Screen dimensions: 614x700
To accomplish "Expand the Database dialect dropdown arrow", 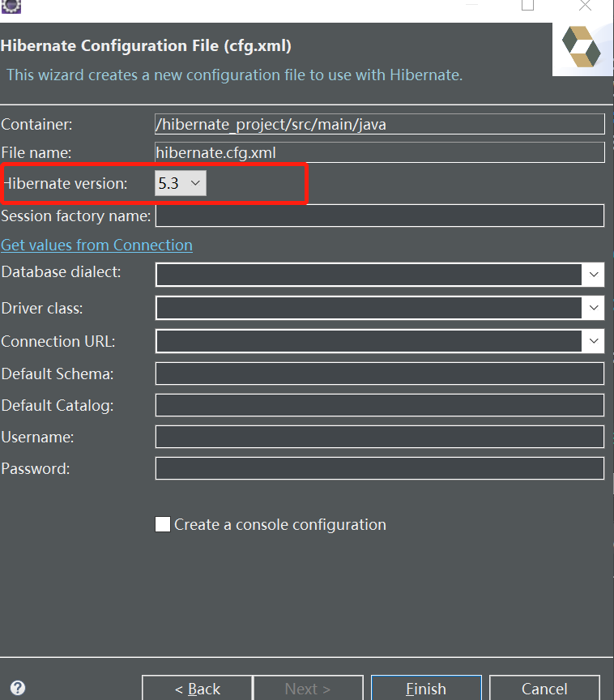I will [593, 275].
